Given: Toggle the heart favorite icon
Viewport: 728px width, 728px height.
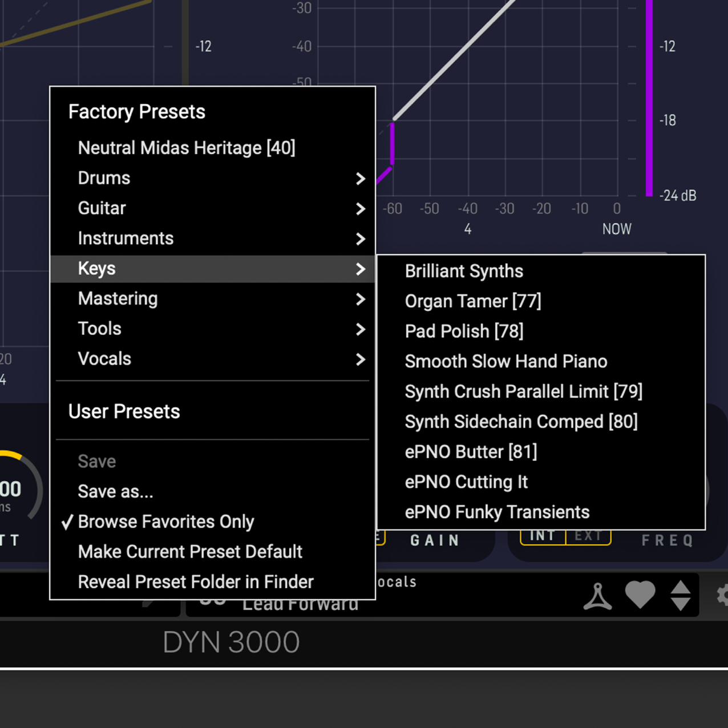Looking at the screenshot, I should pos(640,595).
